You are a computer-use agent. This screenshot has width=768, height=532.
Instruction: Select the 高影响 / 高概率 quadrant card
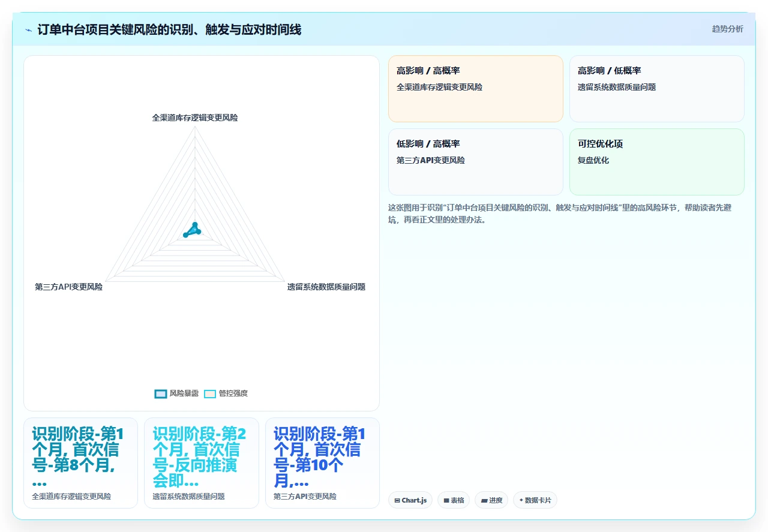point(476,89)
